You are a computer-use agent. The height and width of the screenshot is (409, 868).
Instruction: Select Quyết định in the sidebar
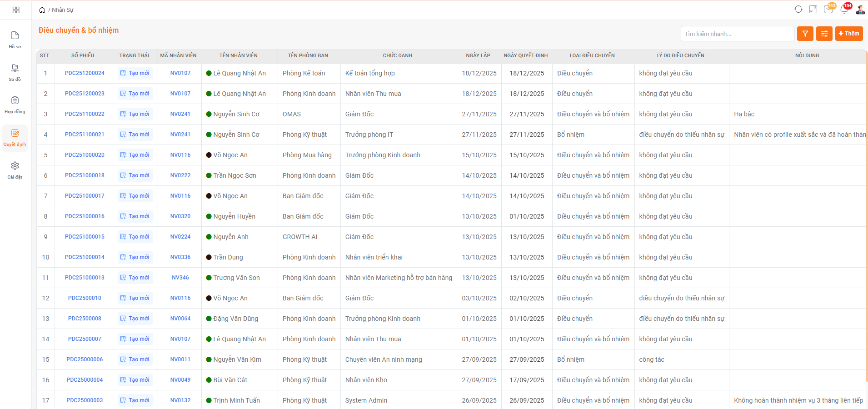point(15,137)
